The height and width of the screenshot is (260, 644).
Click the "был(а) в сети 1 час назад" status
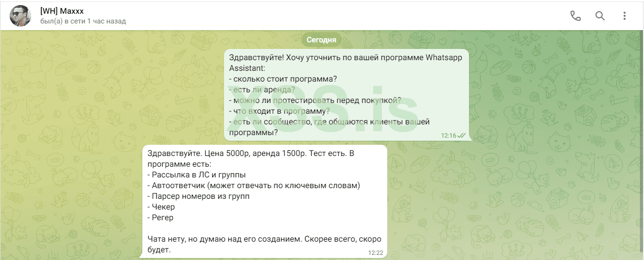pyautogui.click(x=83, y=21)
